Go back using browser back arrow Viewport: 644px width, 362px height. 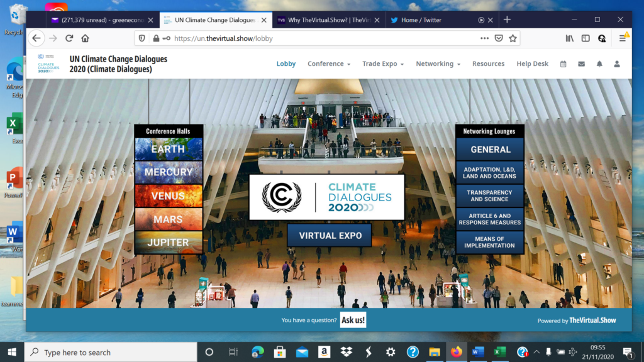point(36,38)
